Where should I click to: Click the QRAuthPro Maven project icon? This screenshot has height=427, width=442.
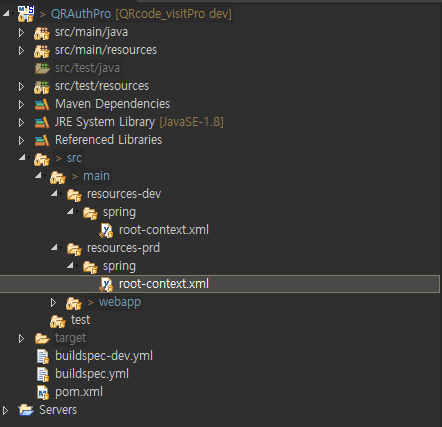26,14
